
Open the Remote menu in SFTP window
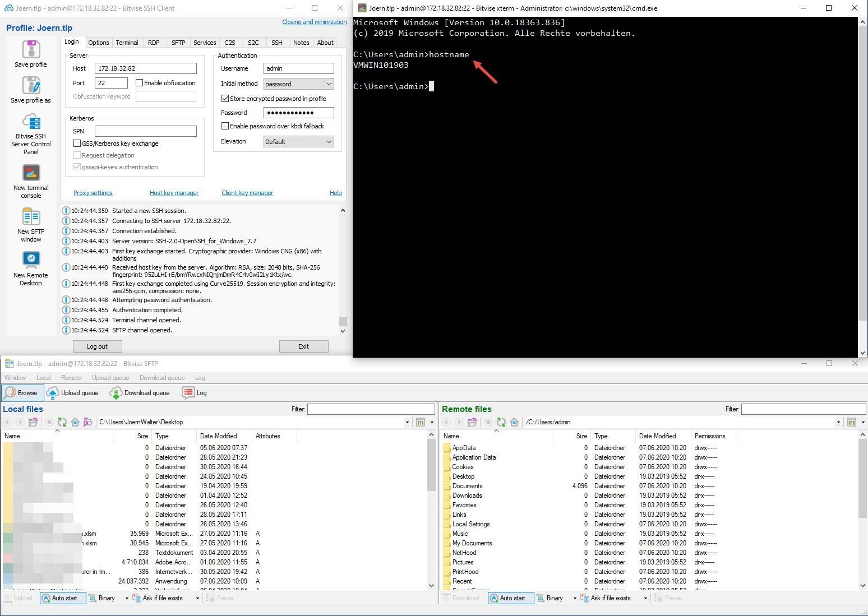tap(71, 378)
